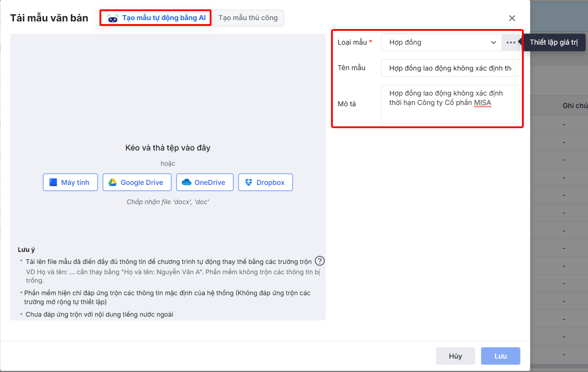Open the Loại mẫu dropdown
588x372 pixels.
[441, 42]
